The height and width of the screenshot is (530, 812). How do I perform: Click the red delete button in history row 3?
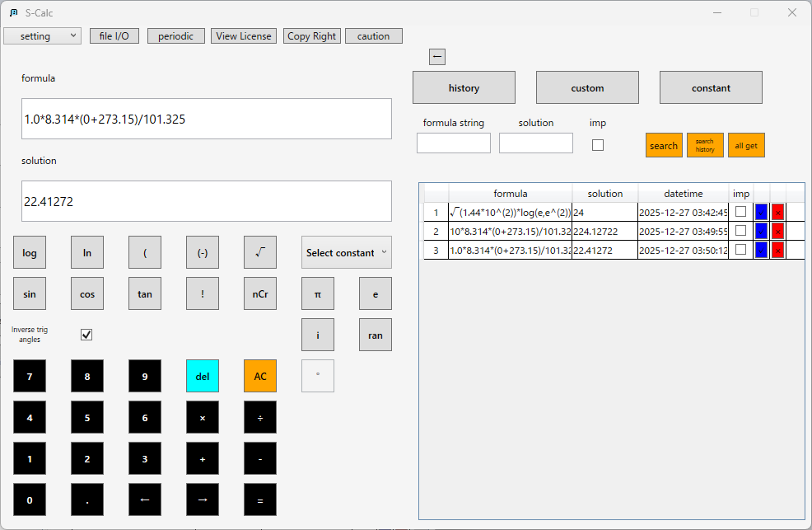777,251
